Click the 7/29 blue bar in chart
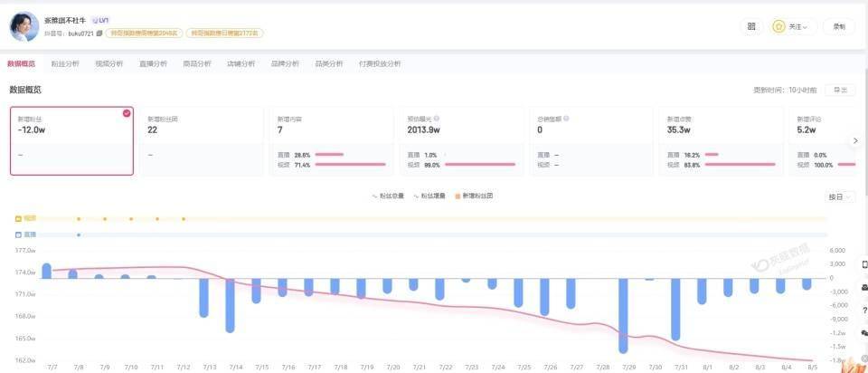This screenshot has height=373, width=868. click(623, 315)
